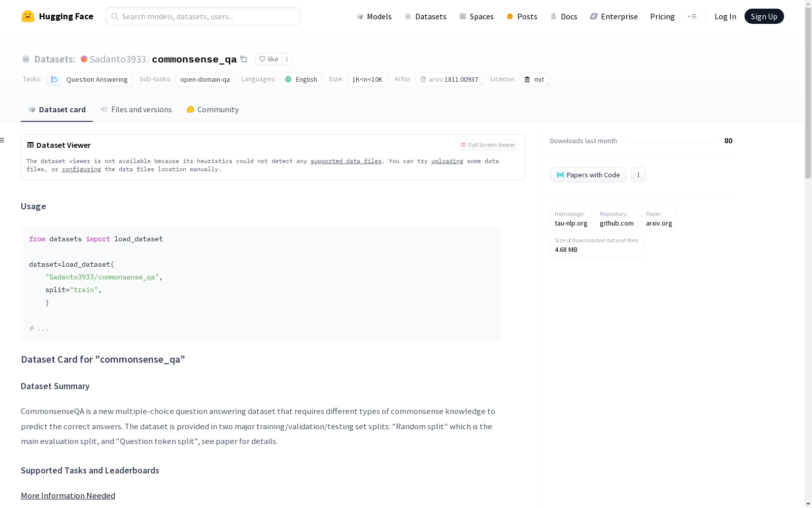Select Question Answering task tag
The image size is (812, 508).
point(89,79)
